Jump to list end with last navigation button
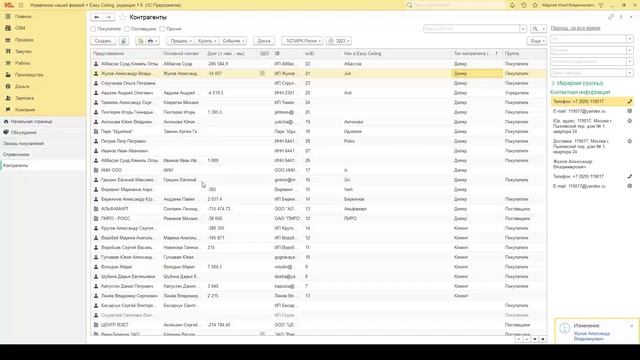The width and height of the screenshot is (640, 360). coord(542,339)
